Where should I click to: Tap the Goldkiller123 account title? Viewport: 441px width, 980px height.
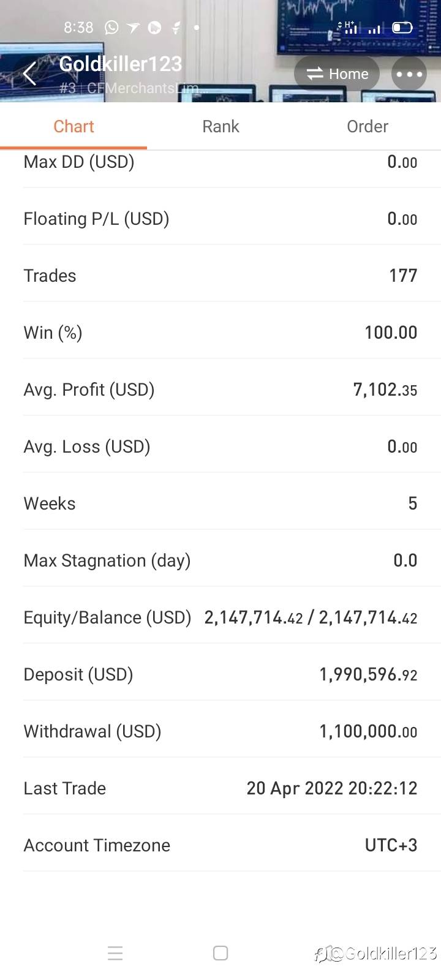pos(121,64)
